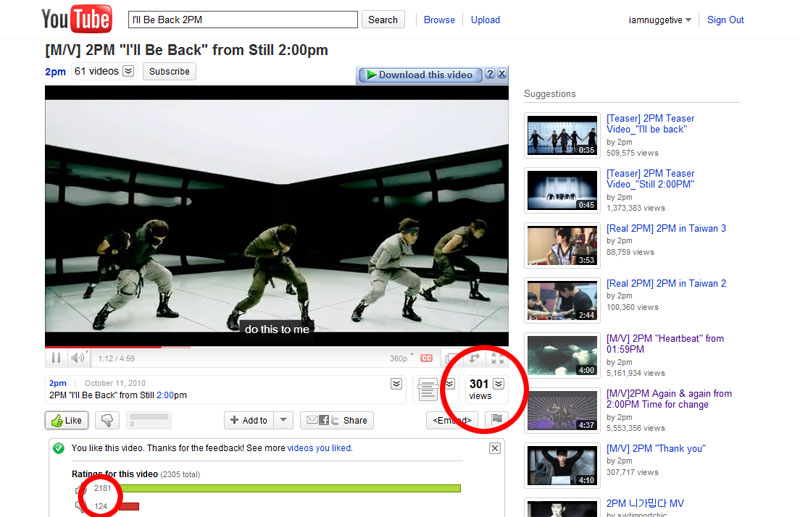Open the Real 2PM in Taiwan 3 thumbnail
Image resolution: width=800 pixels, height=517 pixels.
[x=562, y=245]
